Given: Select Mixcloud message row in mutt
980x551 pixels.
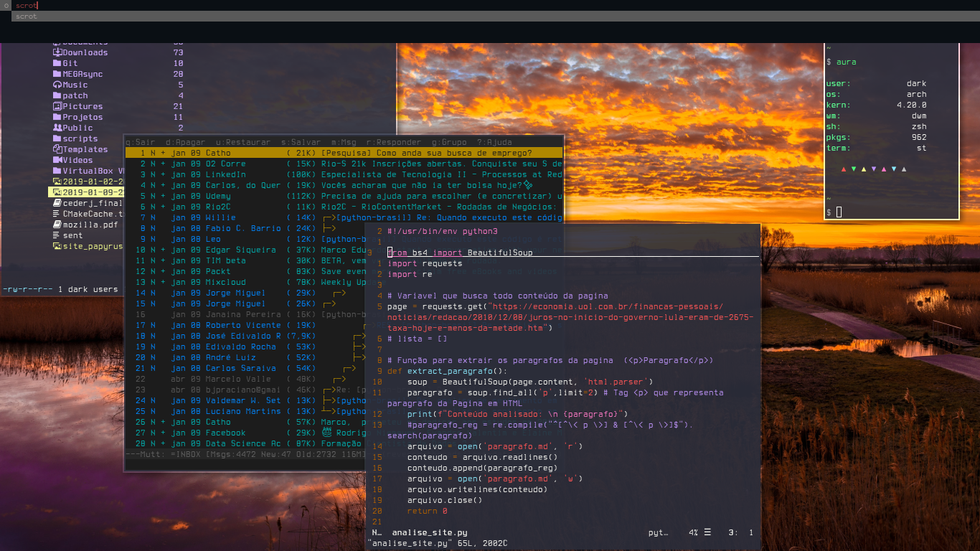Looking at the screenshot, I should point(245,282).
